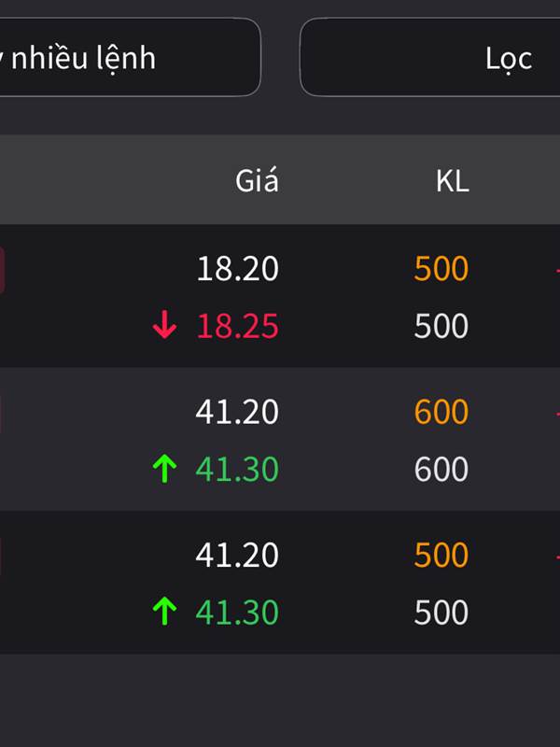Click green up arrow in the bottom order row

coord(164,613)
